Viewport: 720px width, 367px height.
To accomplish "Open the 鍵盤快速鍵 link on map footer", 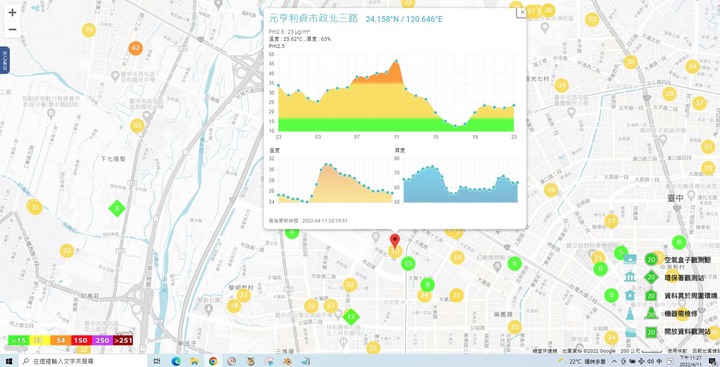I will (545, 351).
